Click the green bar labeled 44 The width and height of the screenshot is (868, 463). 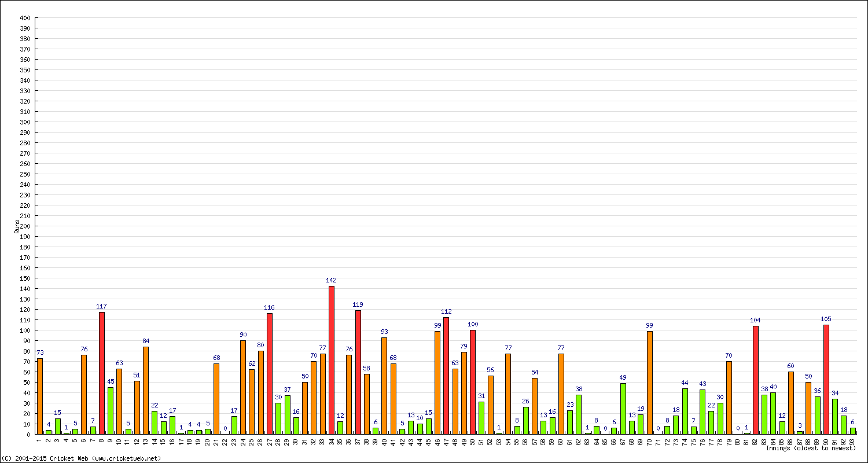[685, 411]
